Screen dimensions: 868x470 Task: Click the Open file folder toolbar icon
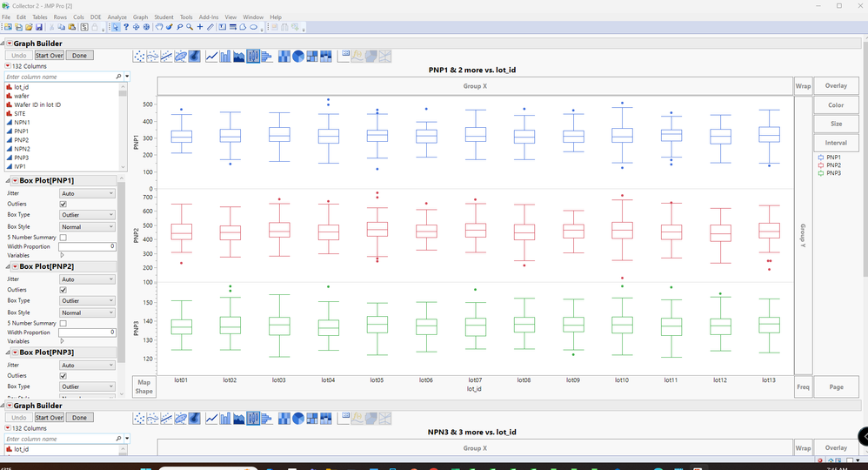click(x=29, y=27)
